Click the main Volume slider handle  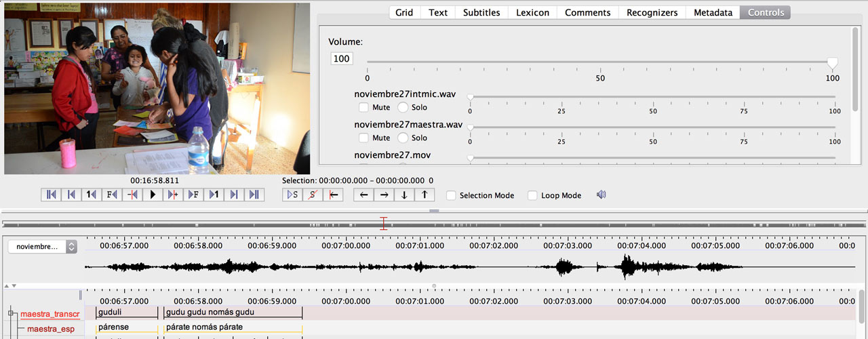click(832, 62)
